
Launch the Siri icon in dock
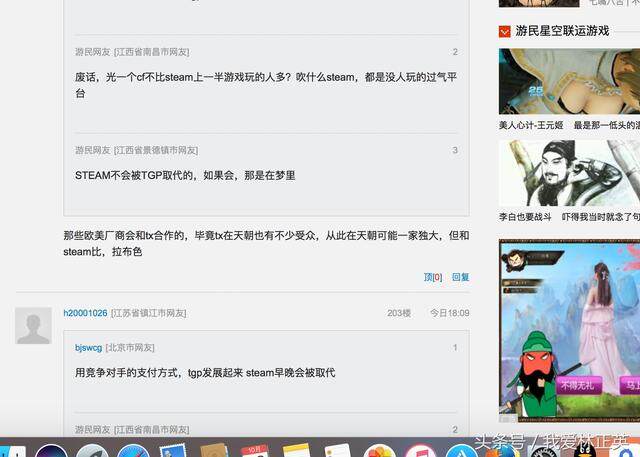tap(51, 450)
